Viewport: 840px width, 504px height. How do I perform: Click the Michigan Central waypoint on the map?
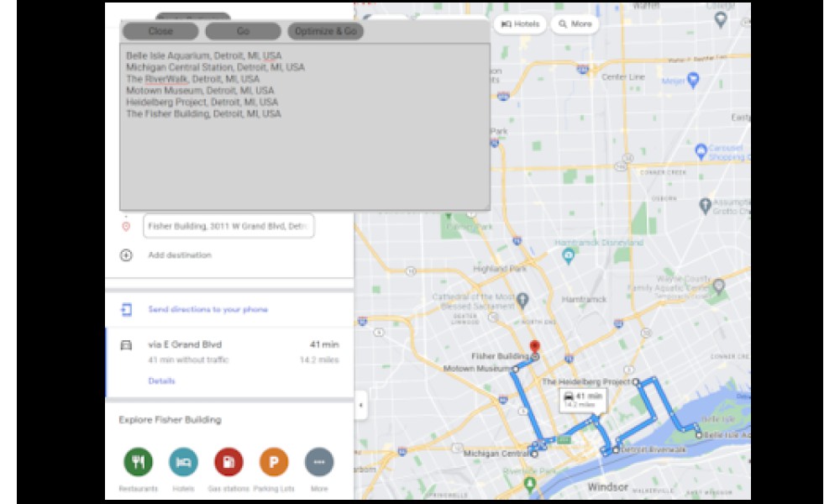tap(534, 454)
